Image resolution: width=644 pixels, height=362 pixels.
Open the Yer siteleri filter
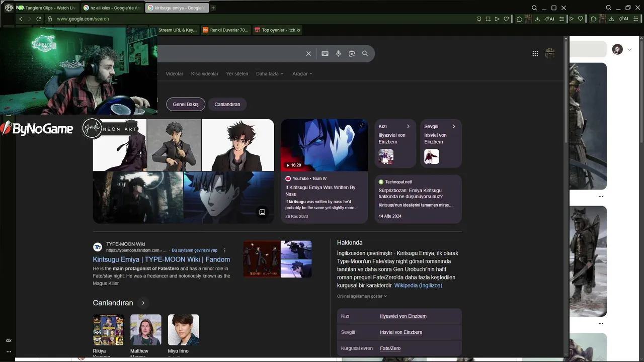point(237,74)
